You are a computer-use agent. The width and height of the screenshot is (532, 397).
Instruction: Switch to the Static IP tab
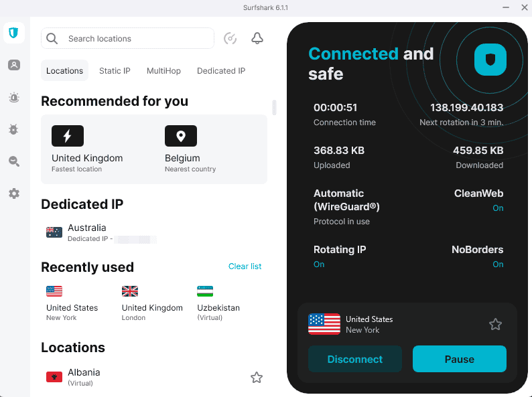115,71
